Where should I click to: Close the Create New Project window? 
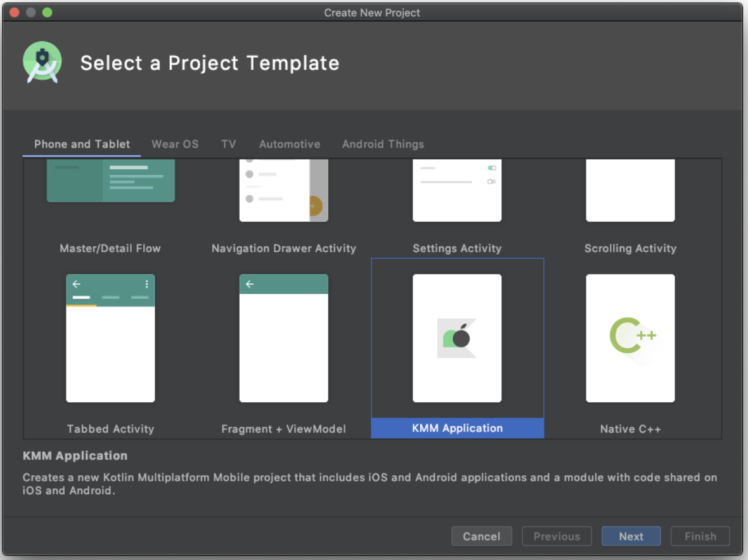[x=15, y=13]
